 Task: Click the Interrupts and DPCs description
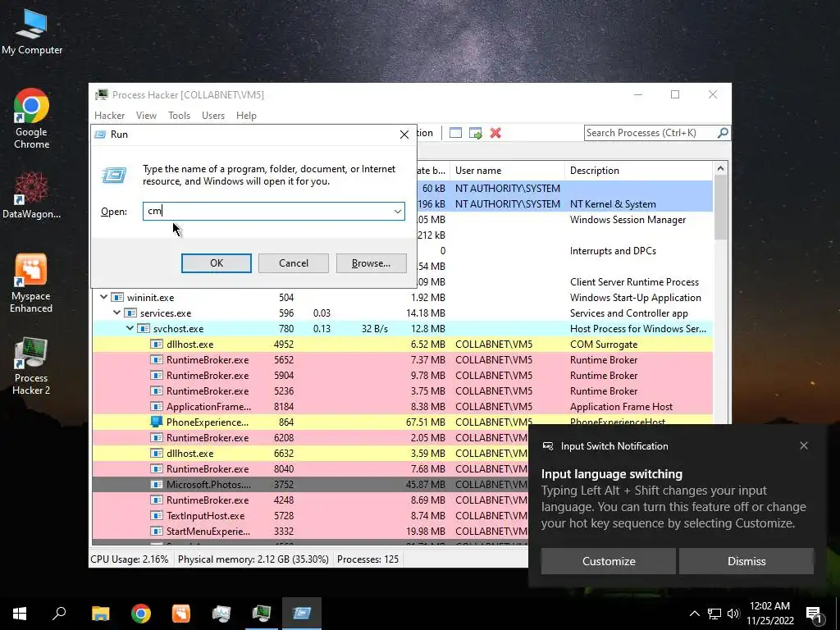(x=613, y=251)
